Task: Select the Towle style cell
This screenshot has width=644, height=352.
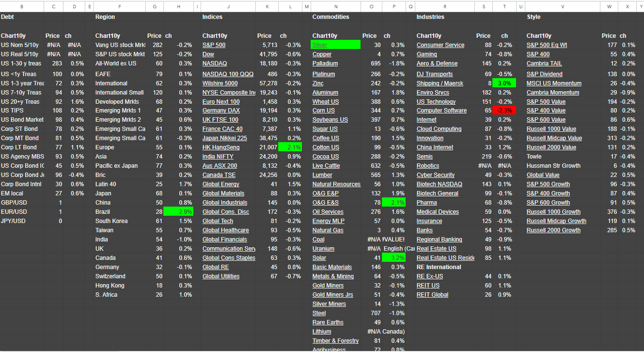Action: [x=563, y=157]
